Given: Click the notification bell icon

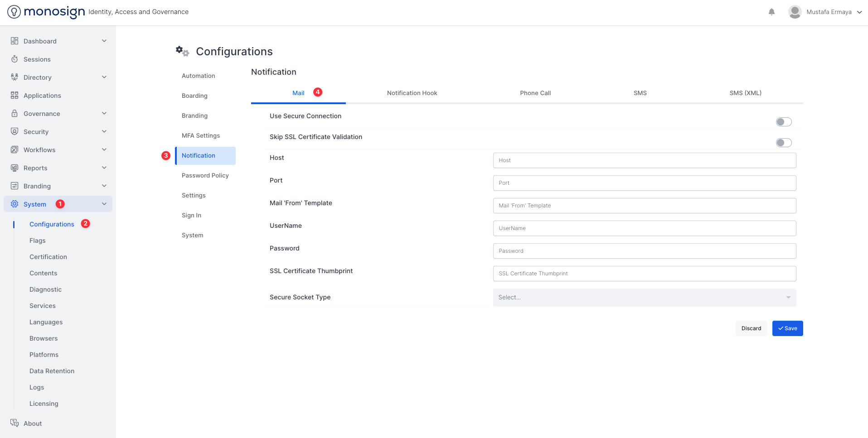Looking at the screenshot, I should point(771,12).
